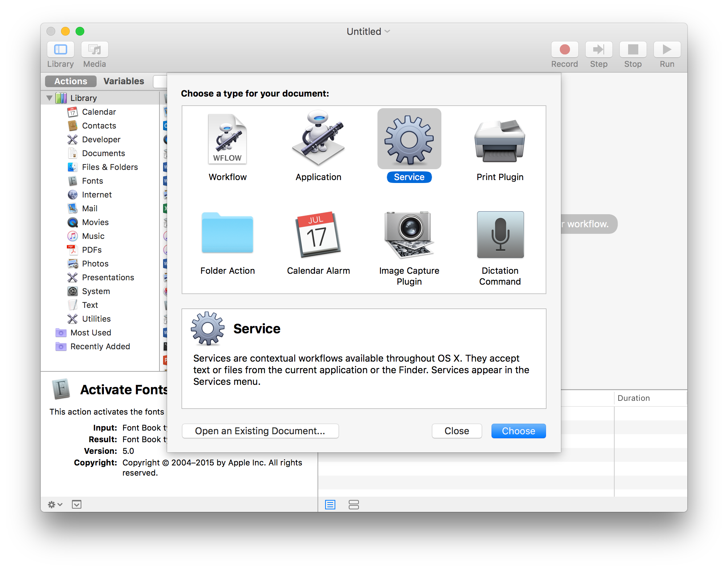Switch to the Variables tab
The height and width of the screenshot is (570, 728).
point(124,81)
